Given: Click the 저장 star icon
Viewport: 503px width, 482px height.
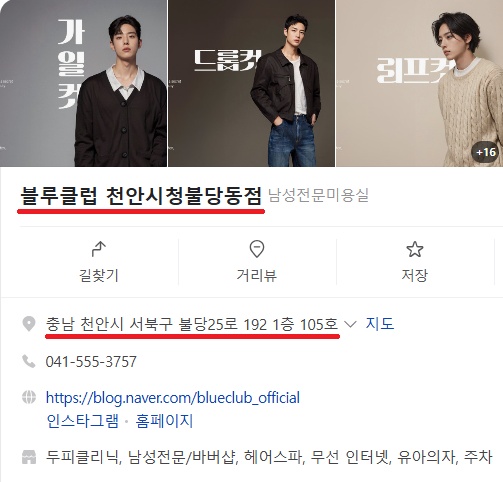Looking at the screenshot, I should pos(415,249).
